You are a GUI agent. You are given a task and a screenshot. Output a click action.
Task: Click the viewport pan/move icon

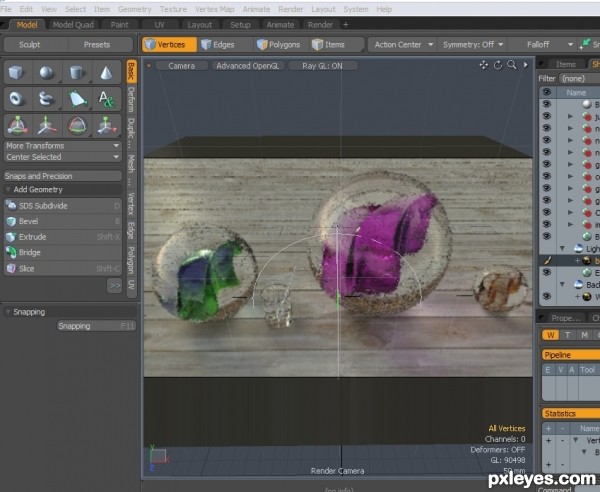pos(484,65)
